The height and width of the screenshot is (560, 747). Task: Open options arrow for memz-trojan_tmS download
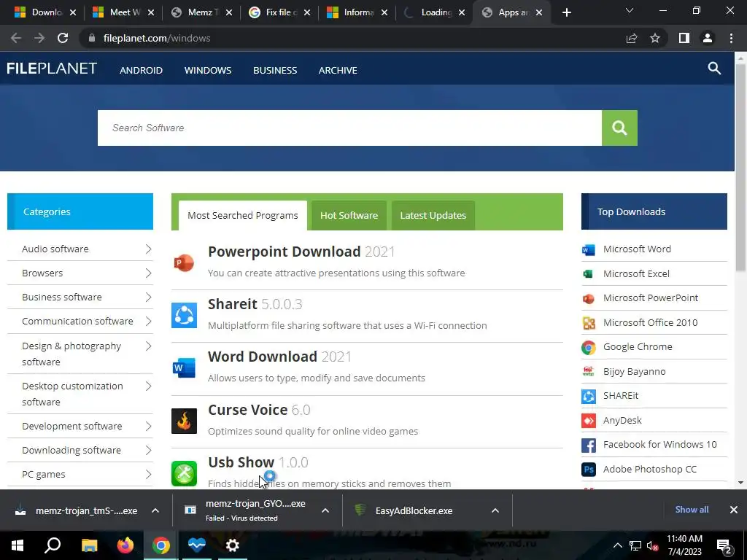(155, 510)
